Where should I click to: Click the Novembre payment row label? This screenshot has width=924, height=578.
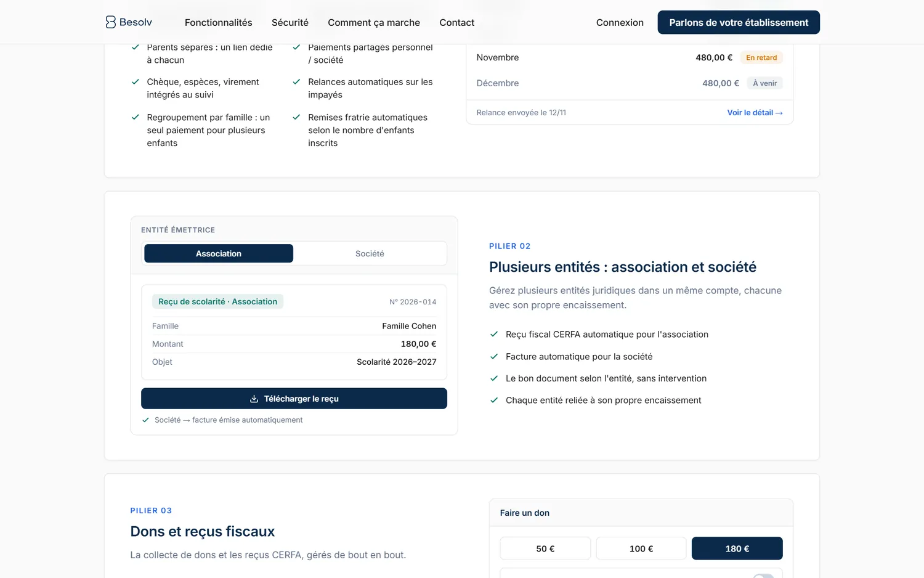pyautogui.click(x=498, y=57)
